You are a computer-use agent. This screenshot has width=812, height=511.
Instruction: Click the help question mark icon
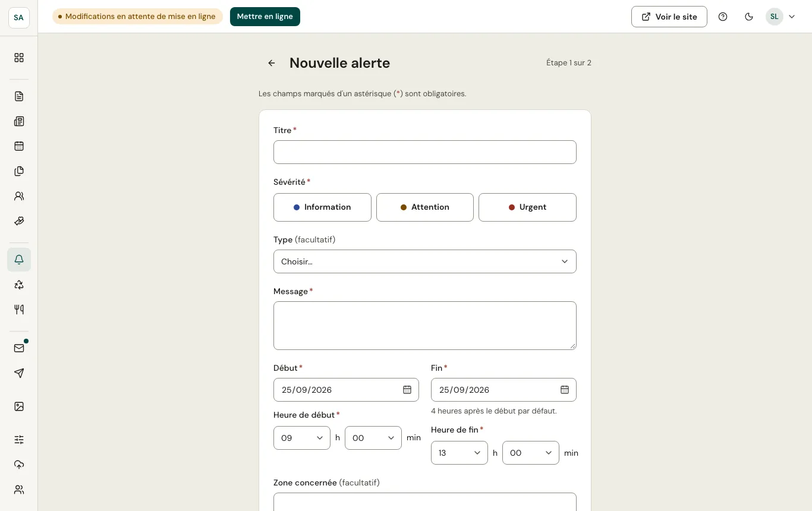723,17
